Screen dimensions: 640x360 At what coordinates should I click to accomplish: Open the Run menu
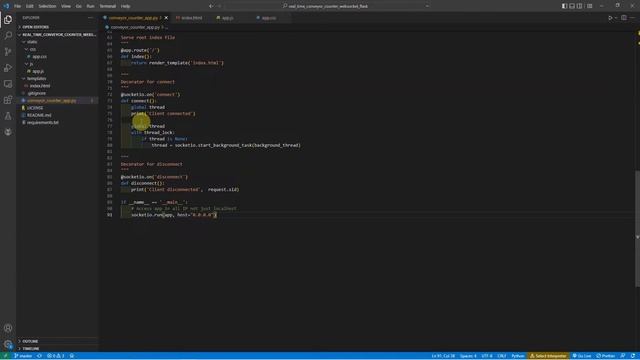click(91, 6)
